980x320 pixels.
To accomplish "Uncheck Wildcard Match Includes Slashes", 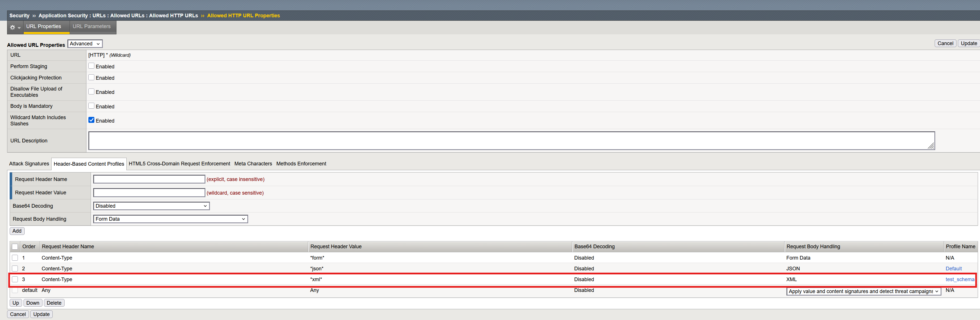I will coord(91,120).
